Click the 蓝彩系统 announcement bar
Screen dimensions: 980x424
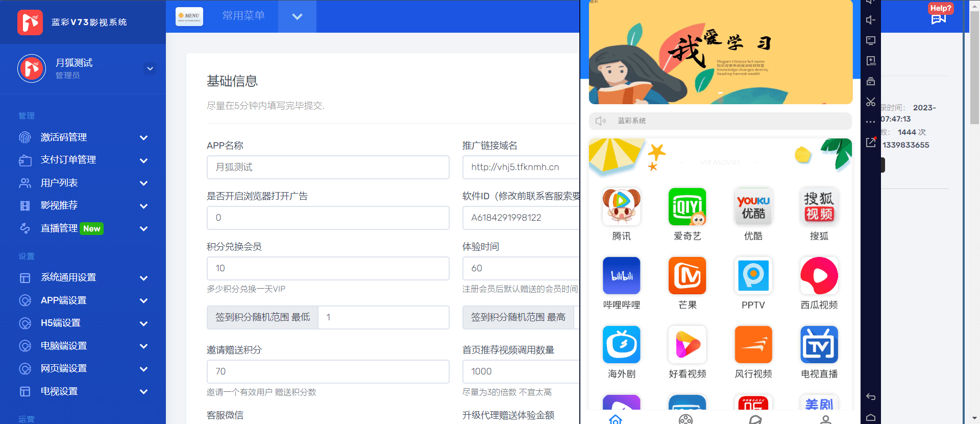(720, 121)
